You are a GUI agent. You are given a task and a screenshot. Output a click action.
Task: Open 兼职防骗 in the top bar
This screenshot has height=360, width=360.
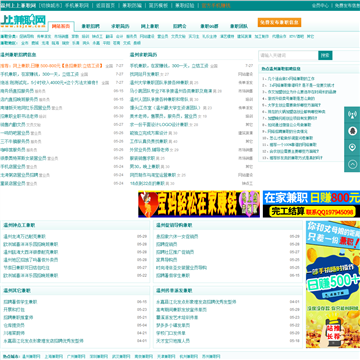click(132, 5)
